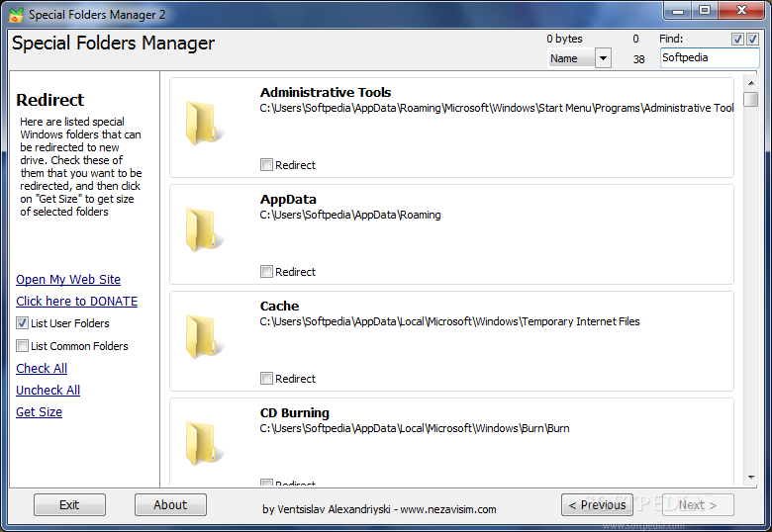Close the Special Folders Manager window

point(741,10)
